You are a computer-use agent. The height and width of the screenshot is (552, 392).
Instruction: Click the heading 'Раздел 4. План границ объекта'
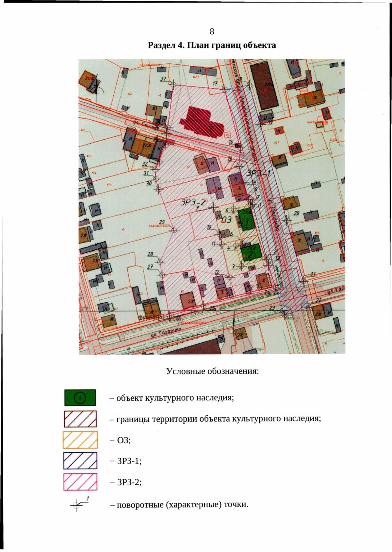pos(212,45)
